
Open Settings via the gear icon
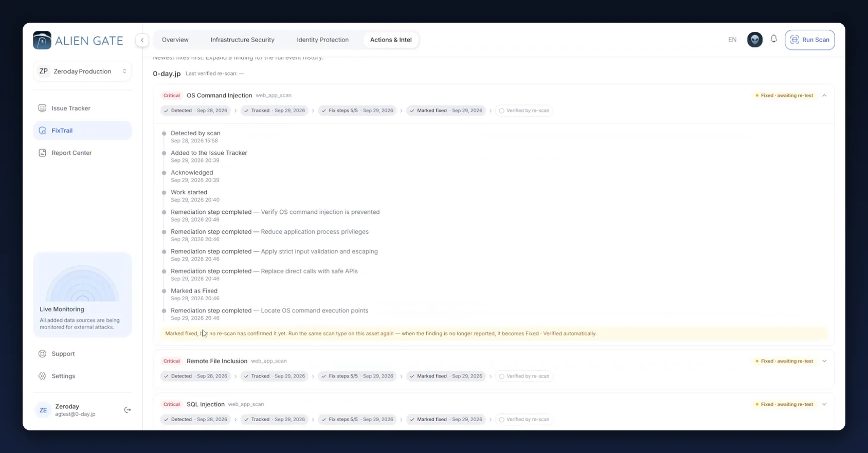coord(42,376)
